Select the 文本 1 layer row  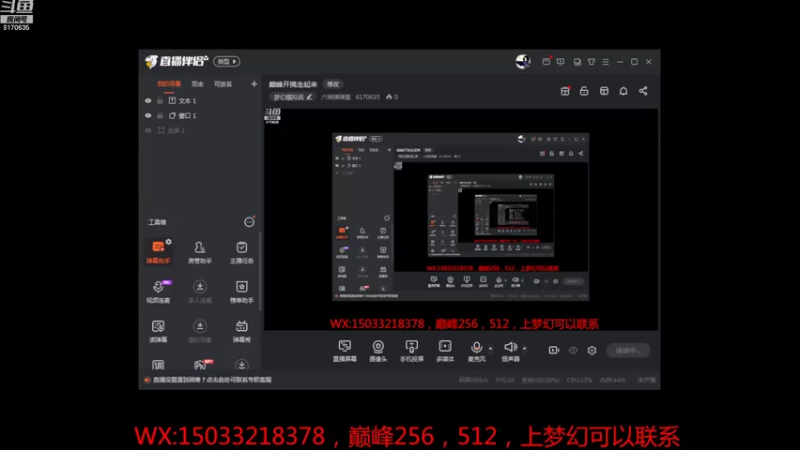point(201,101)
